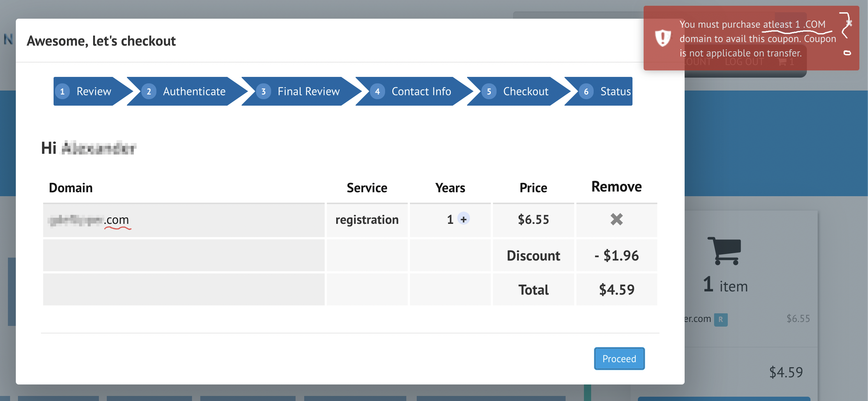Viewport: 868px width, 401px height.
Task: Click step number 1 circle
Action: coord(63,91)
